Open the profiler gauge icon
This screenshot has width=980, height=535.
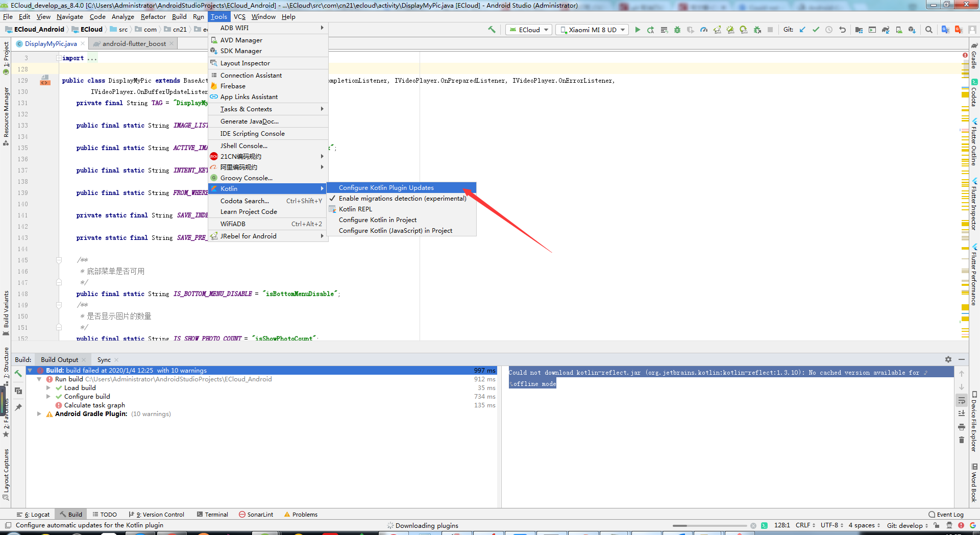coord(704,30)
